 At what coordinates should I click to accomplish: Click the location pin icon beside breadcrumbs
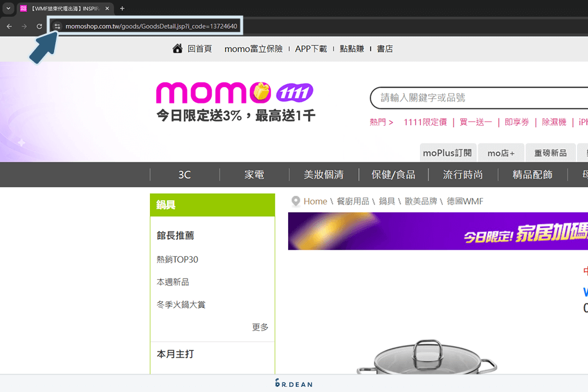296,201
